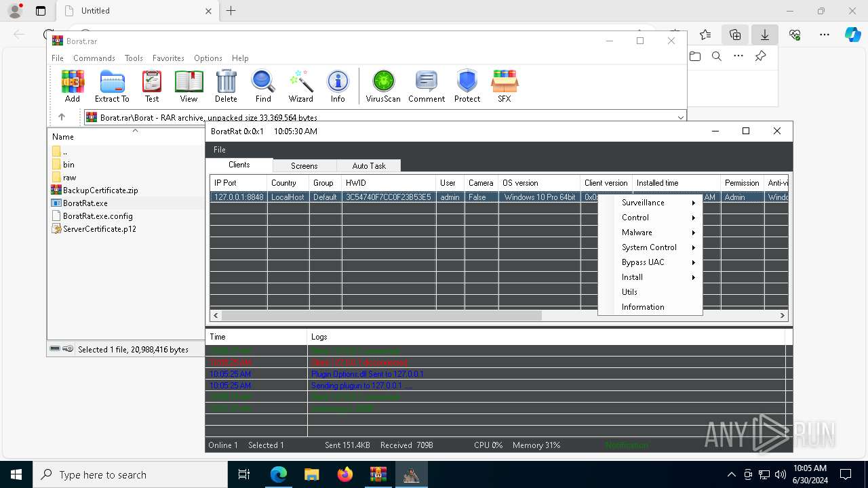This screenshot has height=488, width=868.
Task: Click the downloads panel pin icon
Action: point(761,56)
